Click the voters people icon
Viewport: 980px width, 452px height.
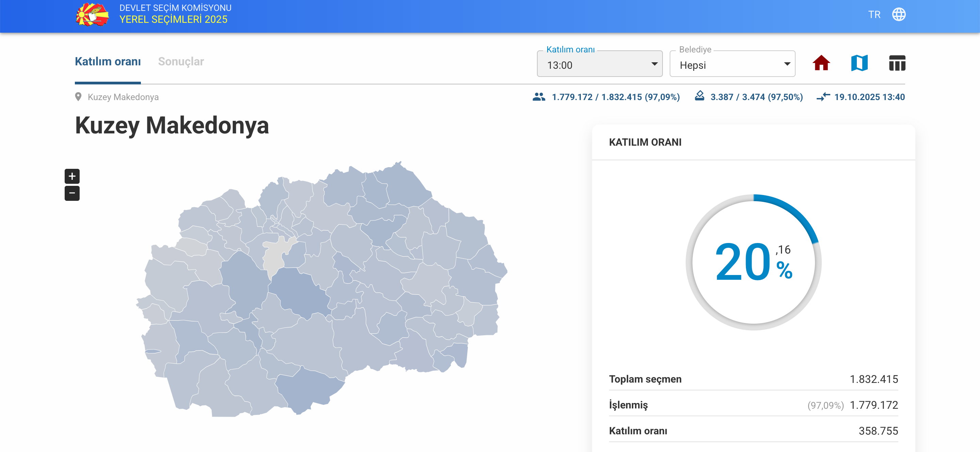tap(539, 97)
